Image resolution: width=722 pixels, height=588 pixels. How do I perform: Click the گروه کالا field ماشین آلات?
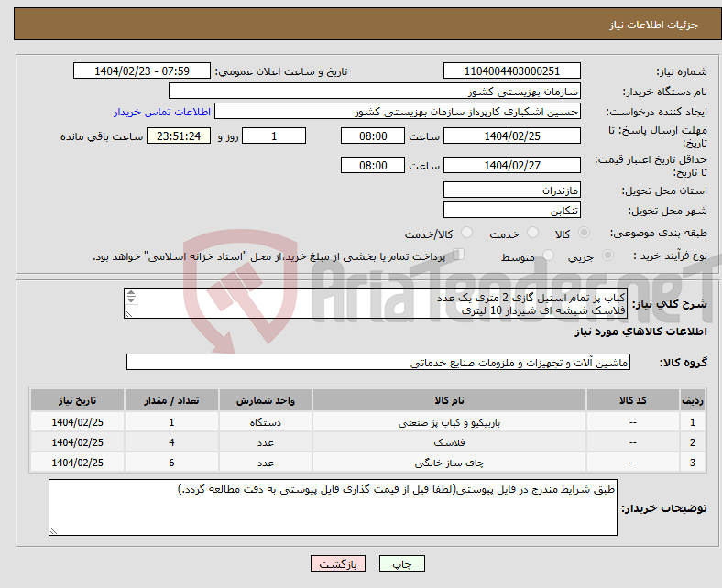[378, 363]
